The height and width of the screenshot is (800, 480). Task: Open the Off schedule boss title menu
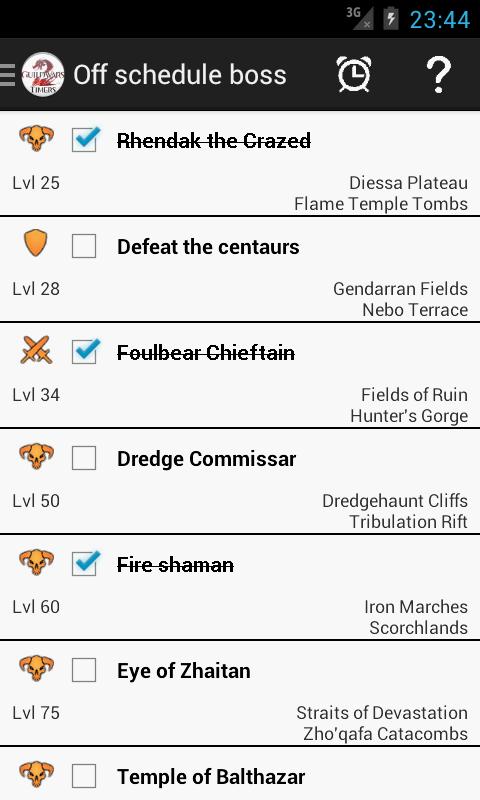coord(180,74)
